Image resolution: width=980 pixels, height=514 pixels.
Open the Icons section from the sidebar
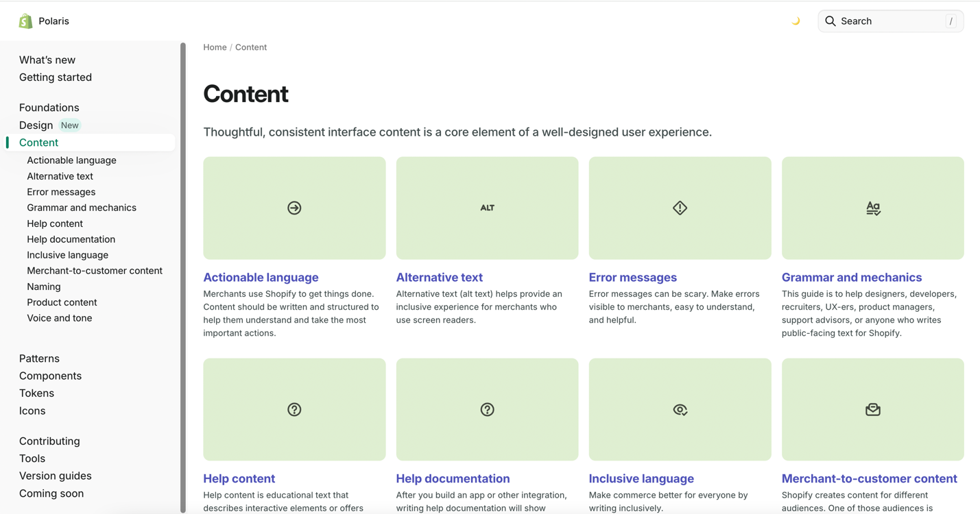pyautogui.click(x=32, y=411)
